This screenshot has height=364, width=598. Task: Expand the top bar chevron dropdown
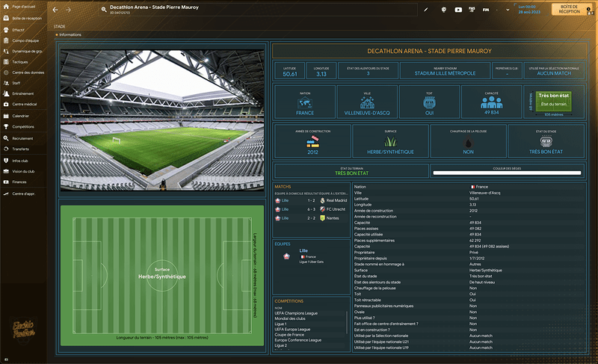coord(508,10)
